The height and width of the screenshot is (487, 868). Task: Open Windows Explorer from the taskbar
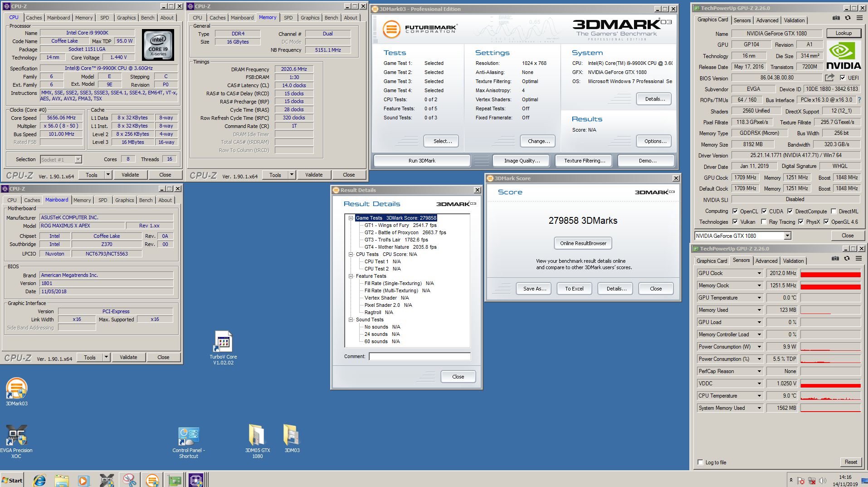[x=62, y=480]
